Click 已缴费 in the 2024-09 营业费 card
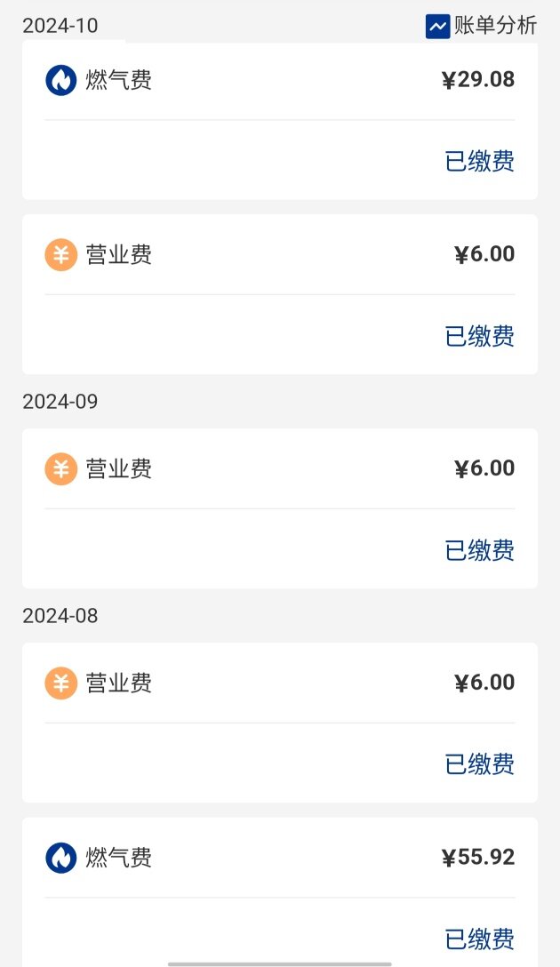This screenshot has height=967, width=560. pyautogui.click(x=479, y=550)
